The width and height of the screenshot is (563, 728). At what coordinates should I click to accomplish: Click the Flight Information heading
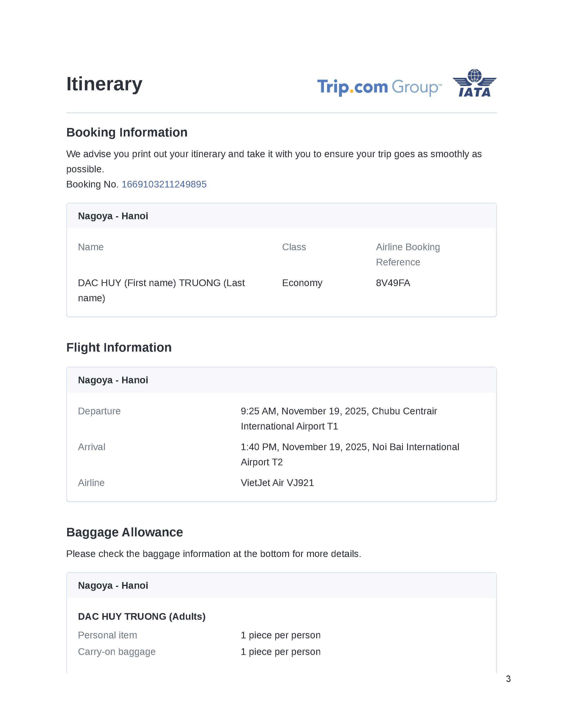119,347
